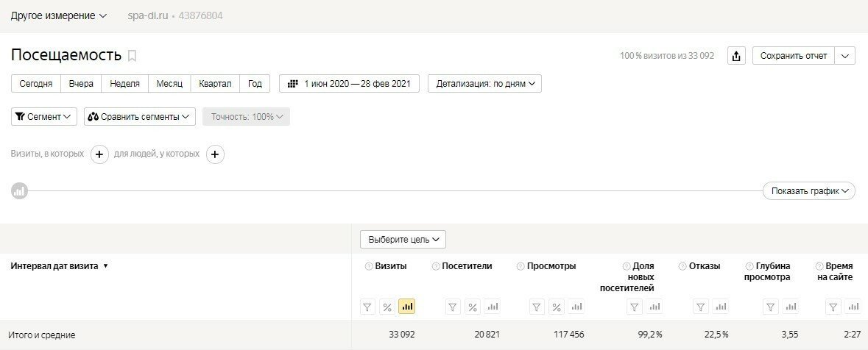The image size is (868, 350).
Task: Click the Сохранить отчет button
Action: point(793,56)
